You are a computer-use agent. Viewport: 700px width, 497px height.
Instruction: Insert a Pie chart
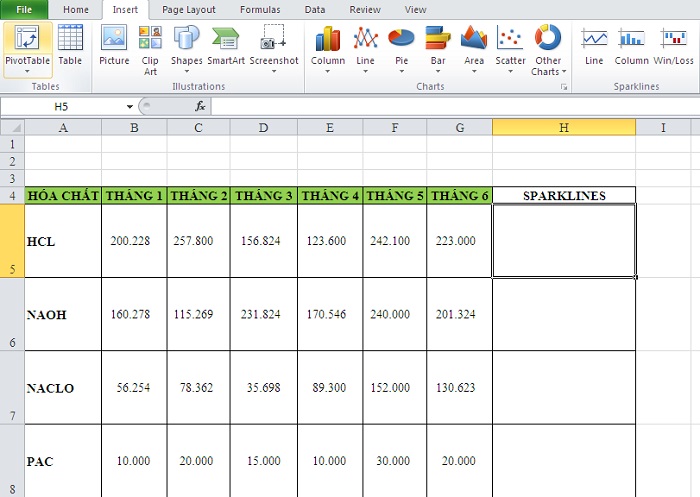pyautogui.click(x=401, y=50)
